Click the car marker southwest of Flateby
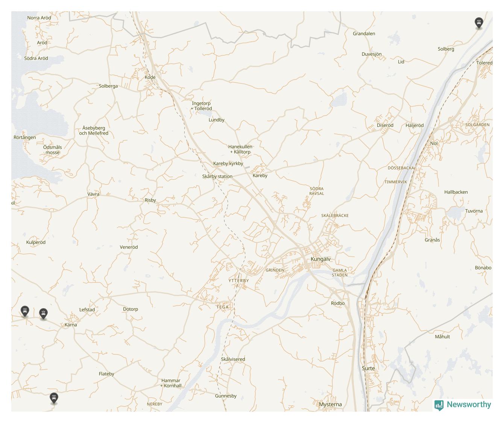This screenshot has width=504, height=423. [x=54, y=398]
